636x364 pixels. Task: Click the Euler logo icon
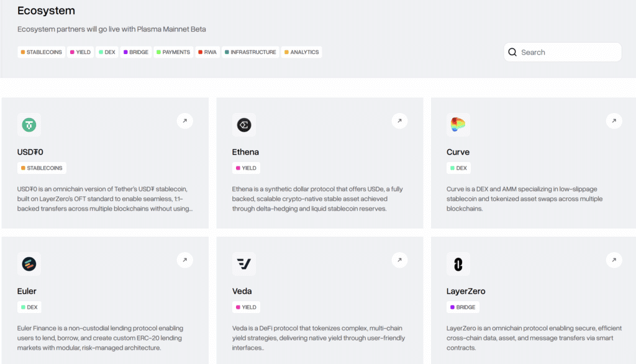coord(29,264)
